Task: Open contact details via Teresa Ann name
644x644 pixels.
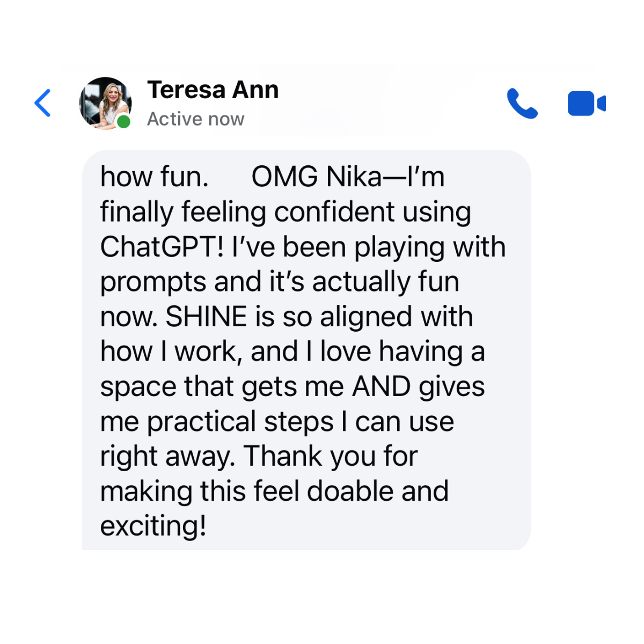Action: tap(213, 90)
